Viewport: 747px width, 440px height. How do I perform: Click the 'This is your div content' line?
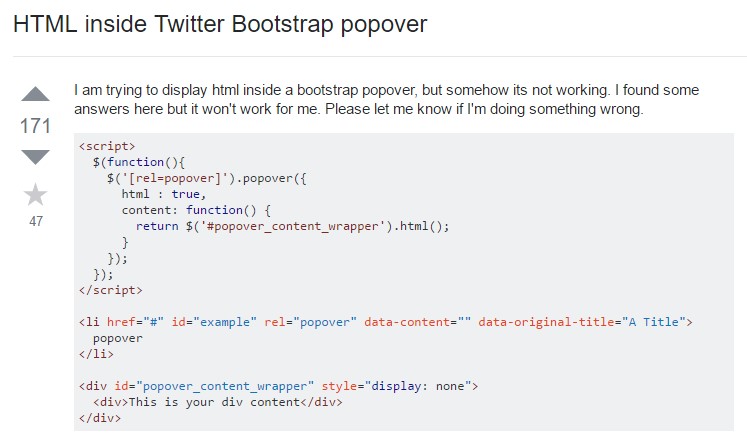tap(218, 402)
